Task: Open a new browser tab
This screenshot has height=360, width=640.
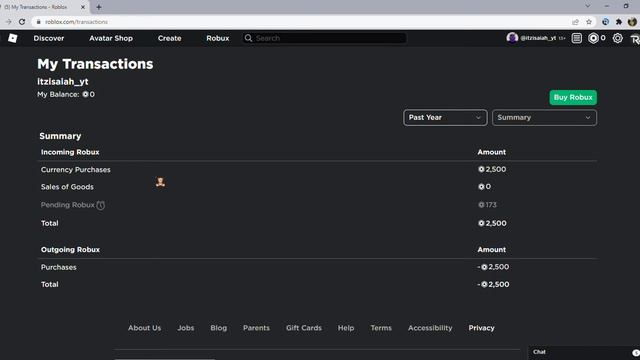Action: tap(99, 7)
